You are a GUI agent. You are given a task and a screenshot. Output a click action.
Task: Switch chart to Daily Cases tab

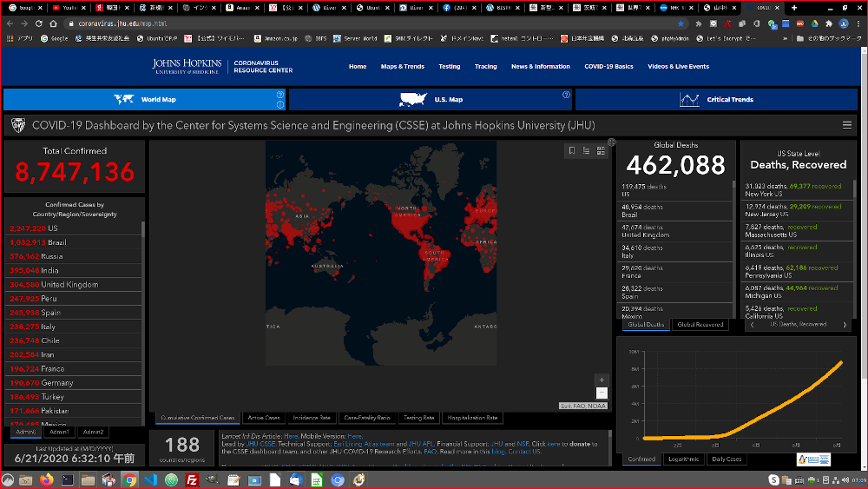point(727,459)
